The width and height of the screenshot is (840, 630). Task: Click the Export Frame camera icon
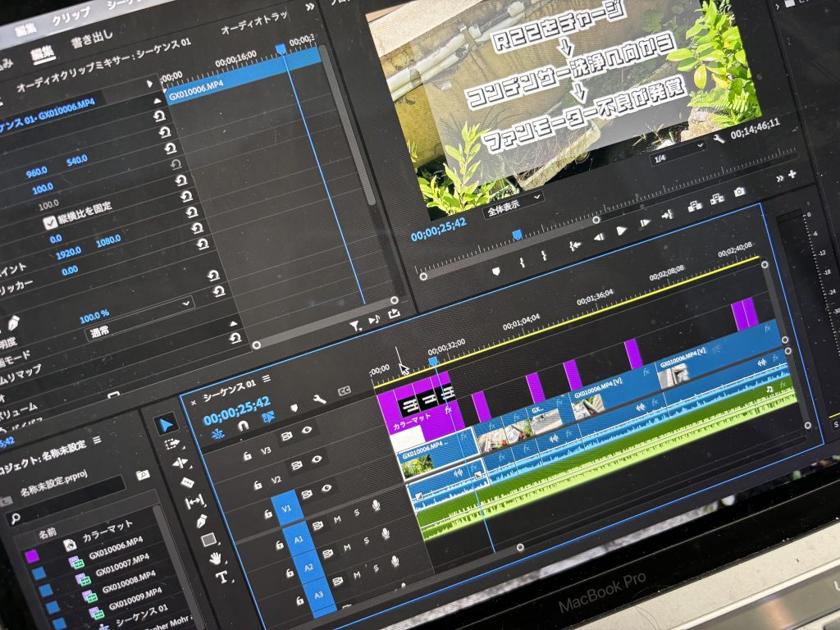[739, 191]
